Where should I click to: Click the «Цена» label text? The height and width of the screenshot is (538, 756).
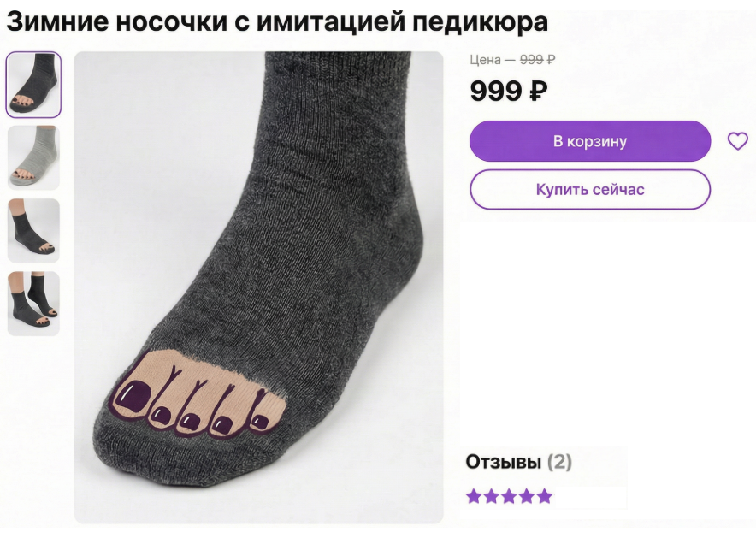[486, 60]
